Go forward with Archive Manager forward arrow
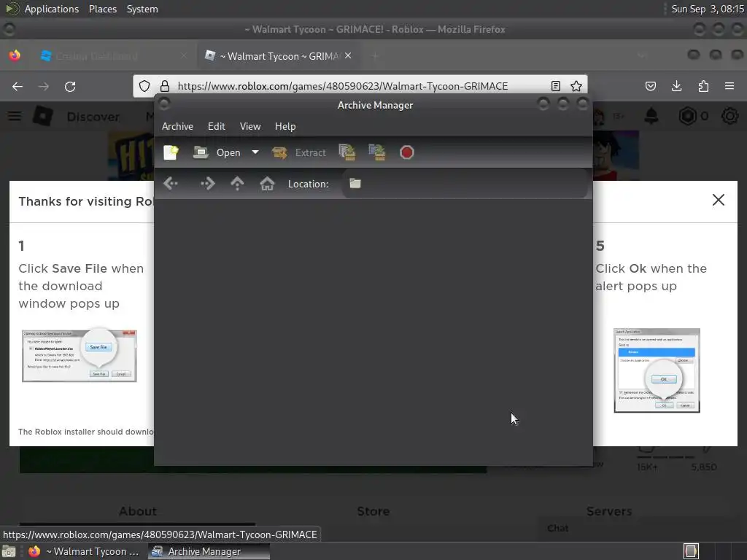 (208, 183)
